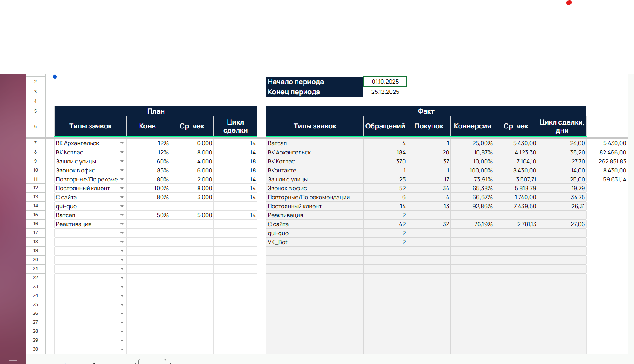The width and height of the screenshot is (634, 364).
Task: Open the Звонок в офис dropdown arrow
Action: coord(122,170)
